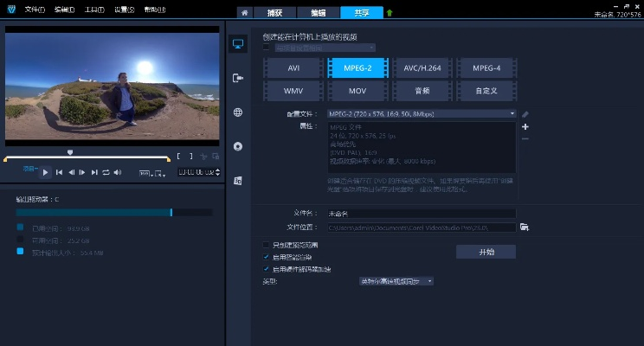This screenshot has width=644, height=346.
Task: Click the preview scrubber playhead marker
Action: coord(70,153)
